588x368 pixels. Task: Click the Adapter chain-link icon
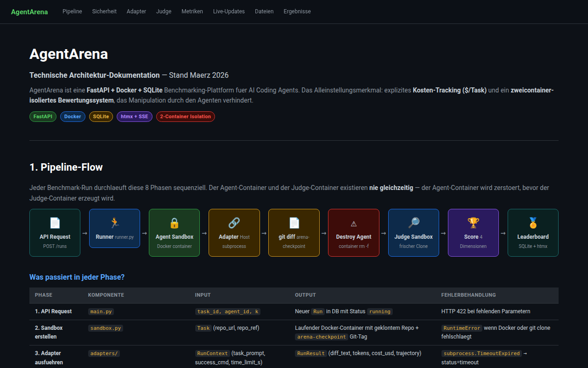234,223
